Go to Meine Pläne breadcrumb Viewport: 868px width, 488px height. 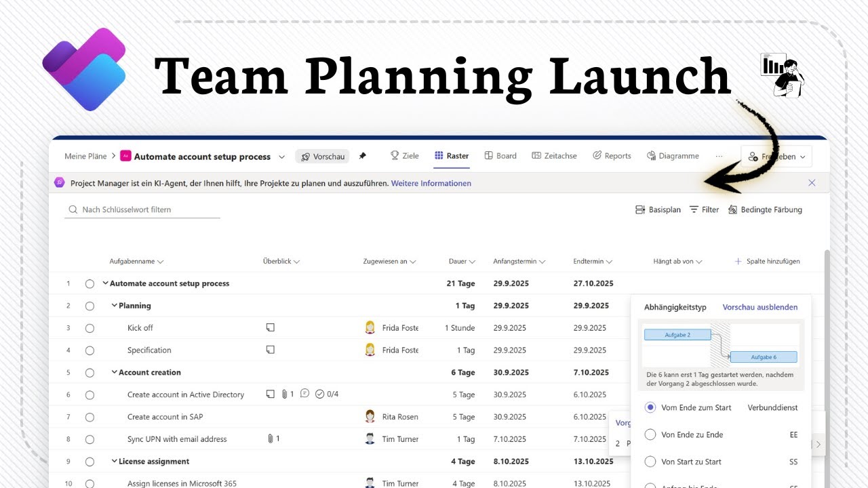point(85,157)
